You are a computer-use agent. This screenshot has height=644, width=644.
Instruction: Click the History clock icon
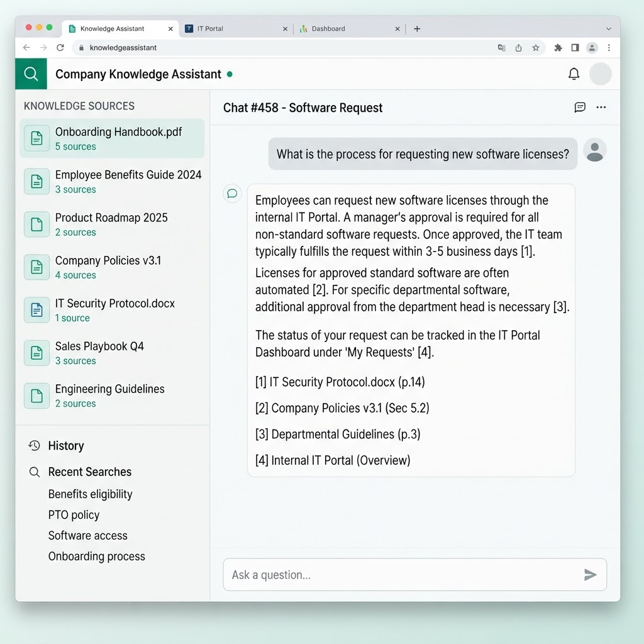(35, 446)
